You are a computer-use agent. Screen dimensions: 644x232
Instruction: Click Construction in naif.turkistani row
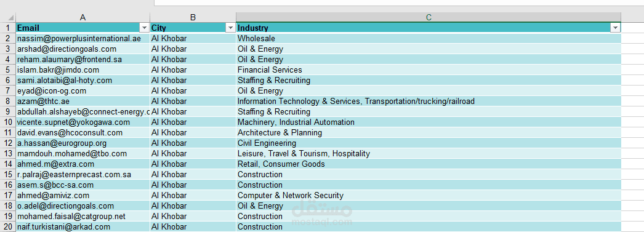coord(429,226)
